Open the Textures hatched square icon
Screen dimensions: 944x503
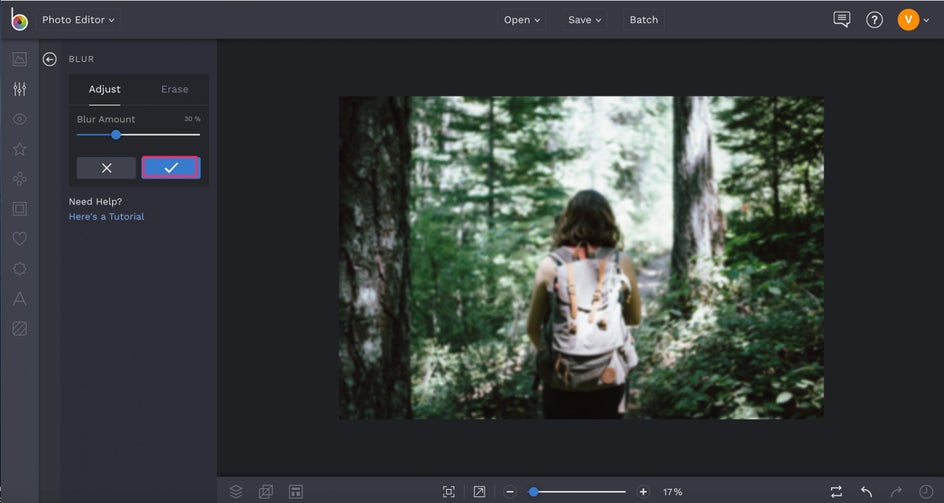coord(19,328)
